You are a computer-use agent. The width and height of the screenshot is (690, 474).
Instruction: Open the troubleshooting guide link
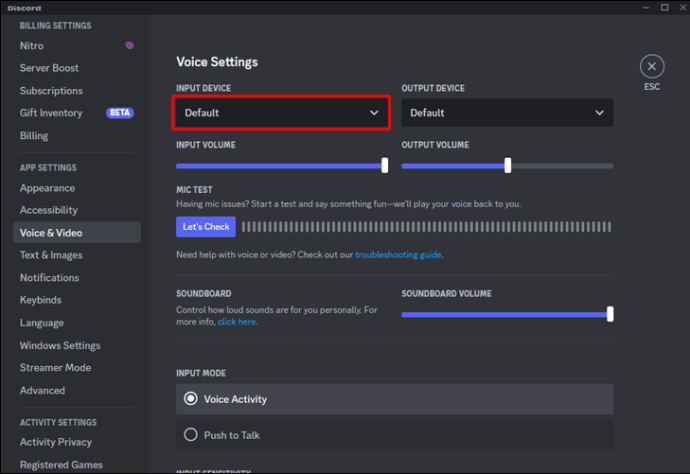398,255
